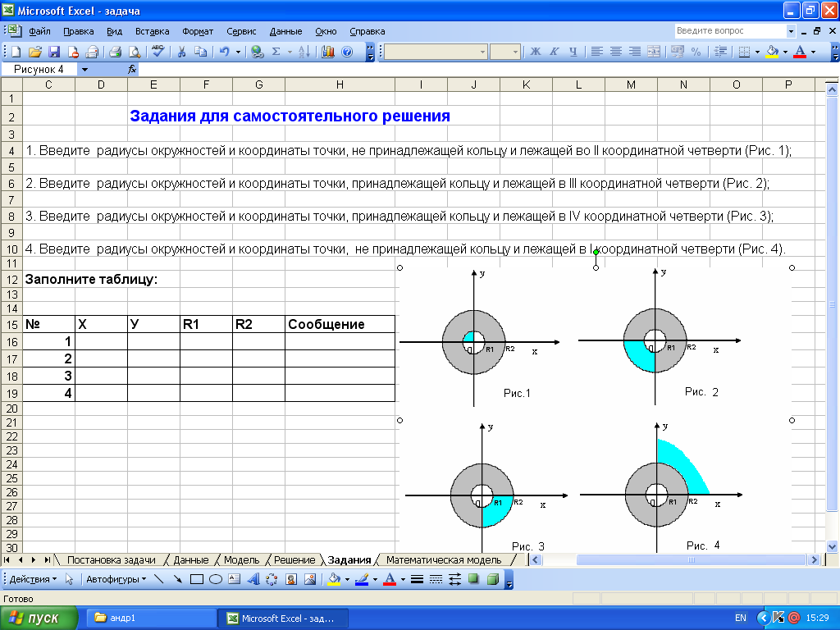The height and width of the screenshot is (630, 840).
Task: Open the Правка menu
Action: pyautogui.click(x=79, y=31)
